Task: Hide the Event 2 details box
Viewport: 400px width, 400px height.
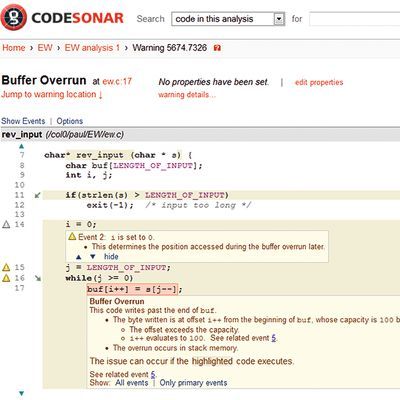Action: click(x=111, y=257)
